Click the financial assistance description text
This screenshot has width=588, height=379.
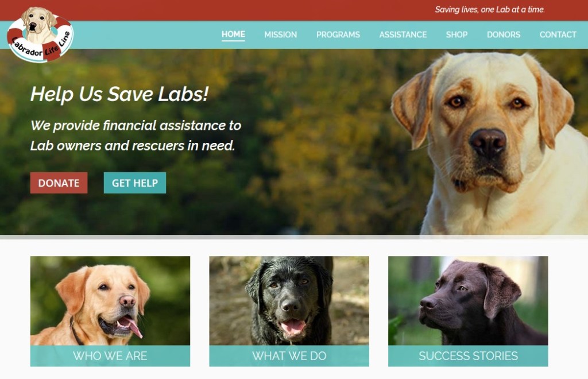point(136,136)
